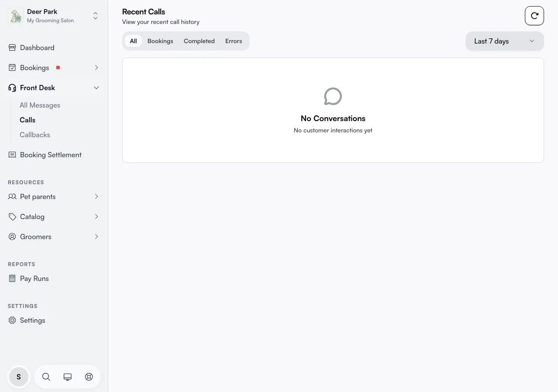The image size is (558, 392).
Task: Click the RESOURCES section label
Action: [26, 182]
